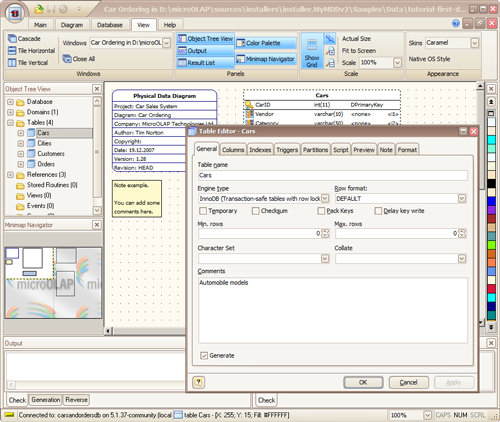Open the Skins dropdown
This screenshot has height=422, width=500.
[x=475, y=43]
